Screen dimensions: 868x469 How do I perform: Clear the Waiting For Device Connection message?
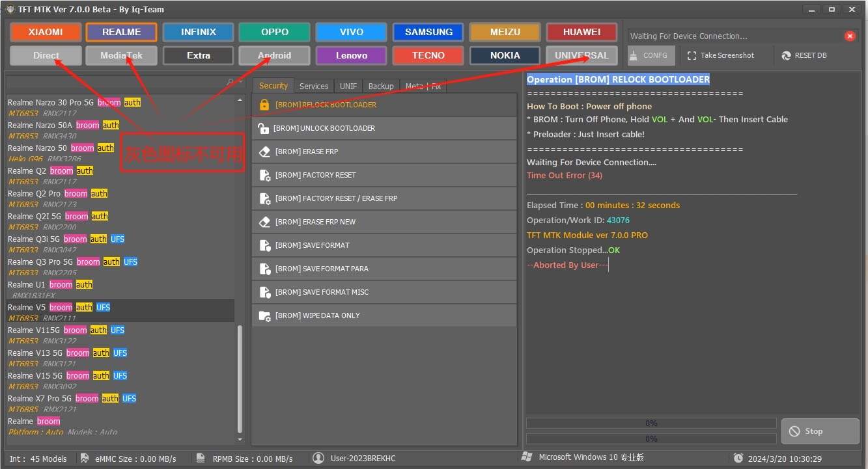pos(850,36)
